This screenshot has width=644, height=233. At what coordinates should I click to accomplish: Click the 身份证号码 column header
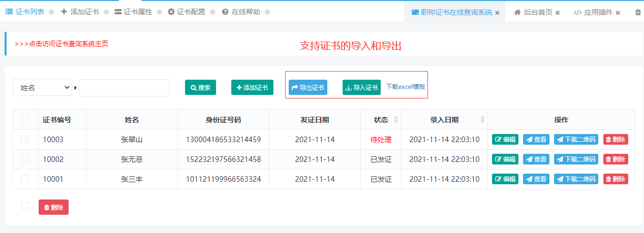pyautogui.click(x=223, y=120)
